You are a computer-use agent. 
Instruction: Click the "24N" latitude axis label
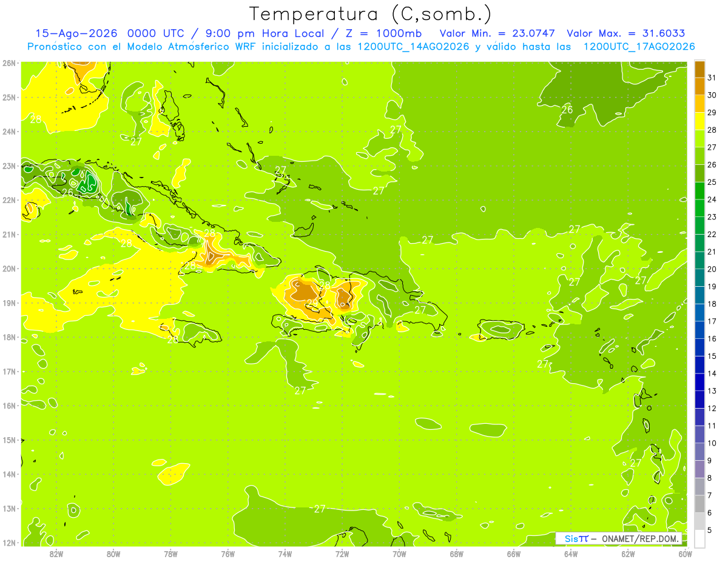8,132
